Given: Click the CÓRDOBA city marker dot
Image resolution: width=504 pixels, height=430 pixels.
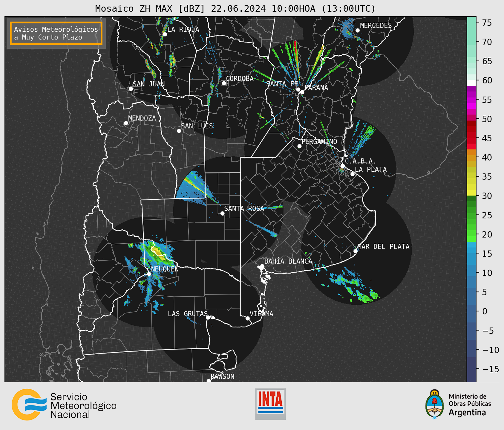Looking at the screenshot, I should 224,83.
